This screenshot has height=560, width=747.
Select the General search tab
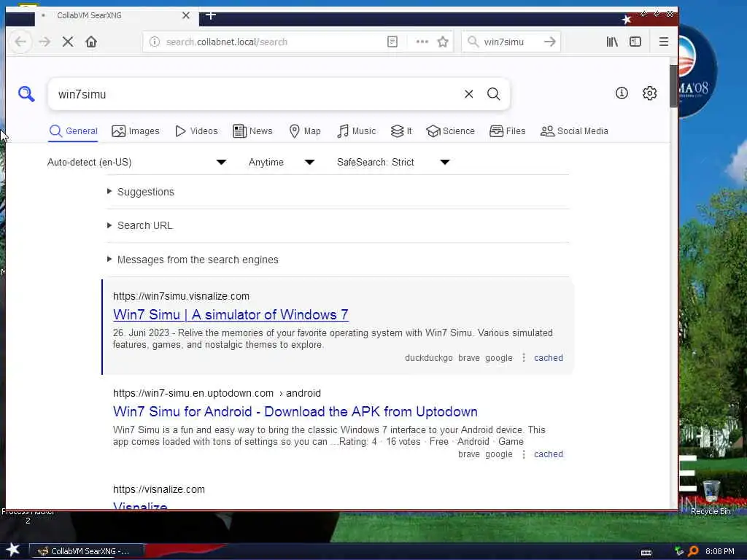click(74, 131)
